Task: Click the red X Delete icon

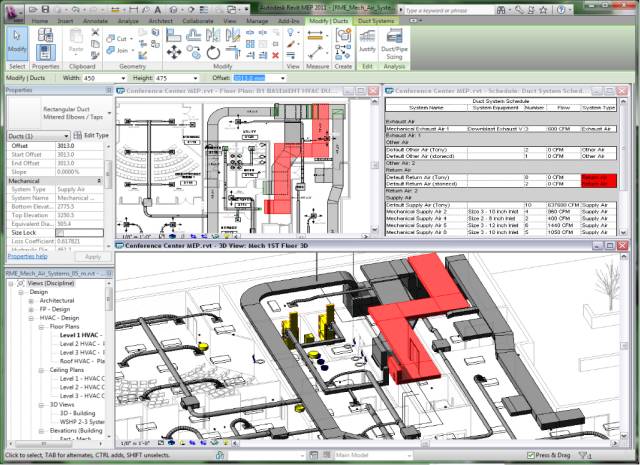Action: pyautogui.click(x=276, y=55)
